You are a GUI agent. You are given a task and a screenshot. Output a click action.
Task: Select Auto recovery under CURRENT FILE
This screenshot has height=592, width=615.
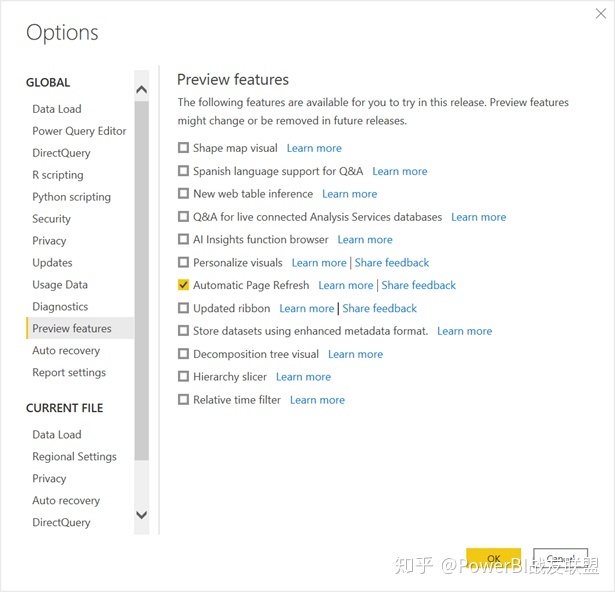[66, 501]
